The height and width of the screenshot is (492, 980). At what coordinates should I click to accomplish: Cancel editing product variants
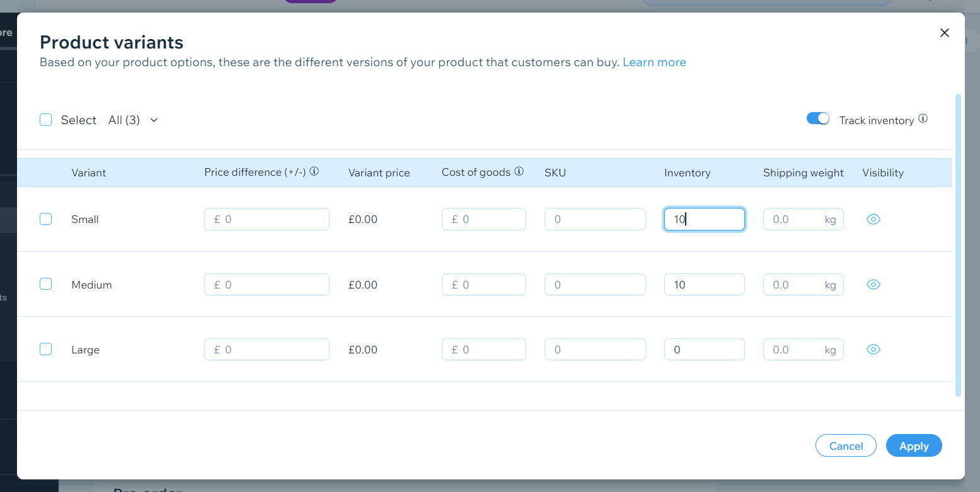point(846,445)
